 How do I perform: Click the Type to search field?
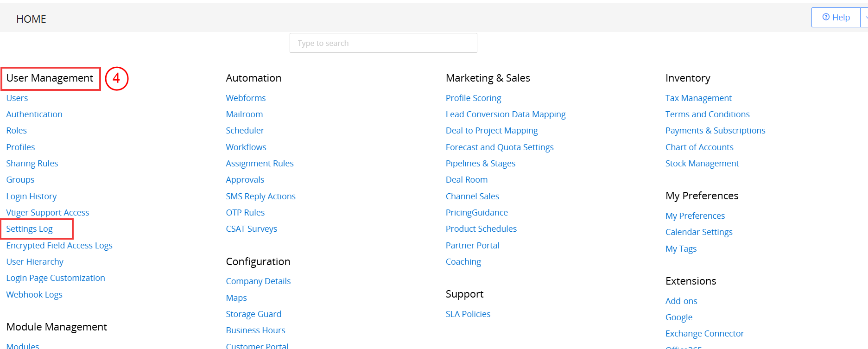[x=383, y=43]
